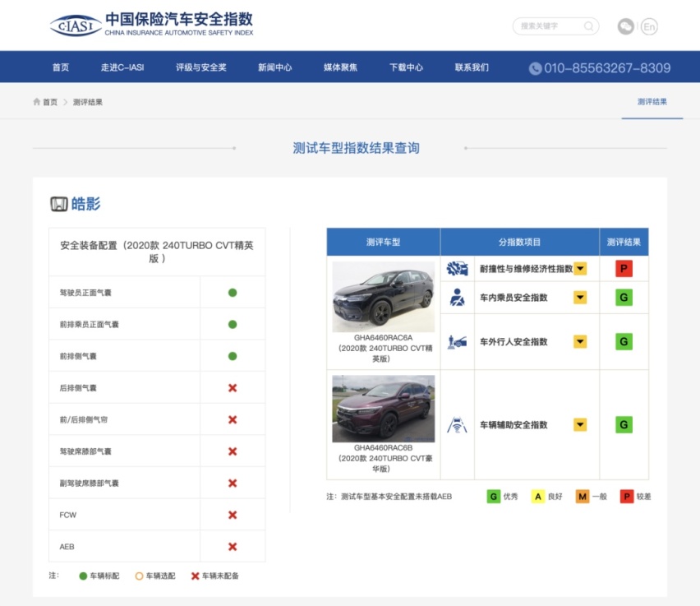This screenshot has width=700, height=606.
Task: Click the C-IASI logo
Action: pyautogui.click(x=152, y=24)
